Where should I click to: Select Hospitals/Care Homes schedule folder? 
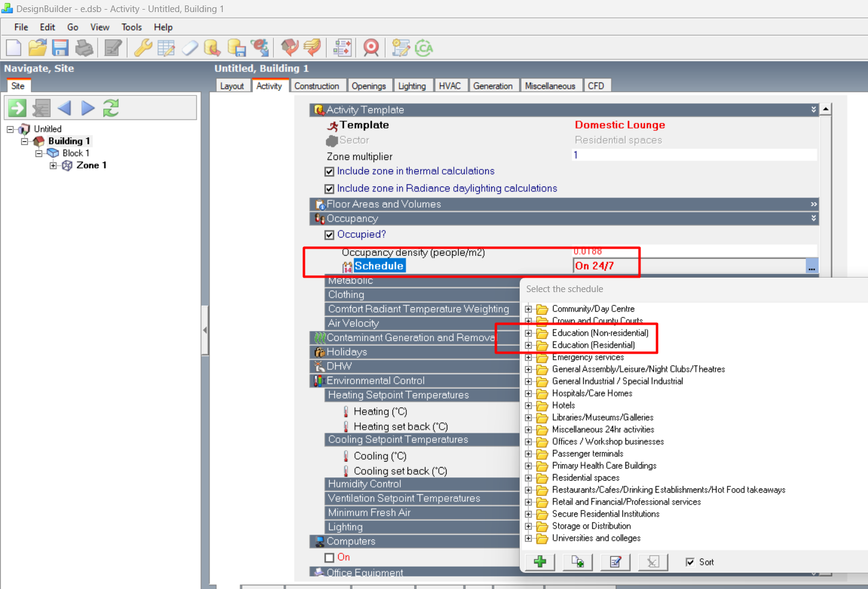click(592, 393)
